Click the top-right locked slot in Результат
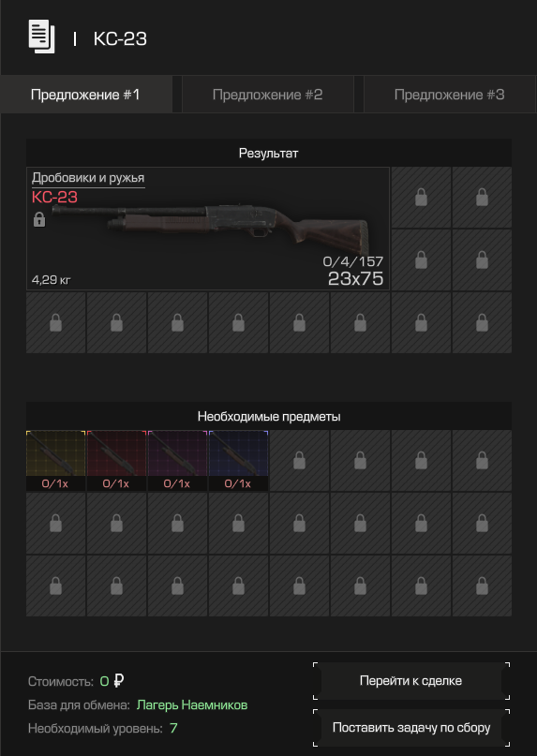The height and width of the screenshot is (756, 537). click(x=482, y=197)
